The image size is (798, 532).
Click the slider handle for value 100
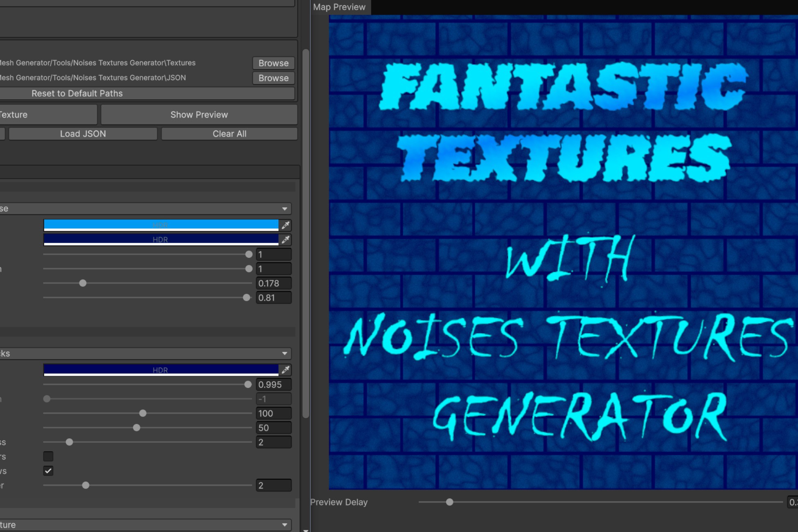click(143, 413)
